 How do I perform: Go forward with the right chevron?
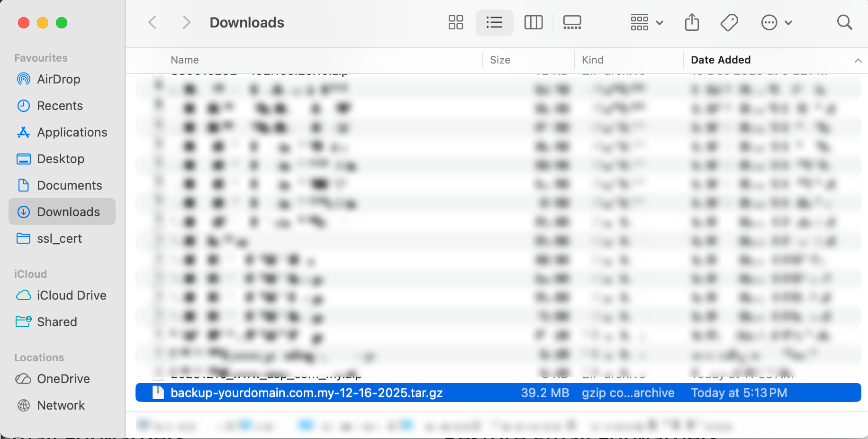point(186,22)
